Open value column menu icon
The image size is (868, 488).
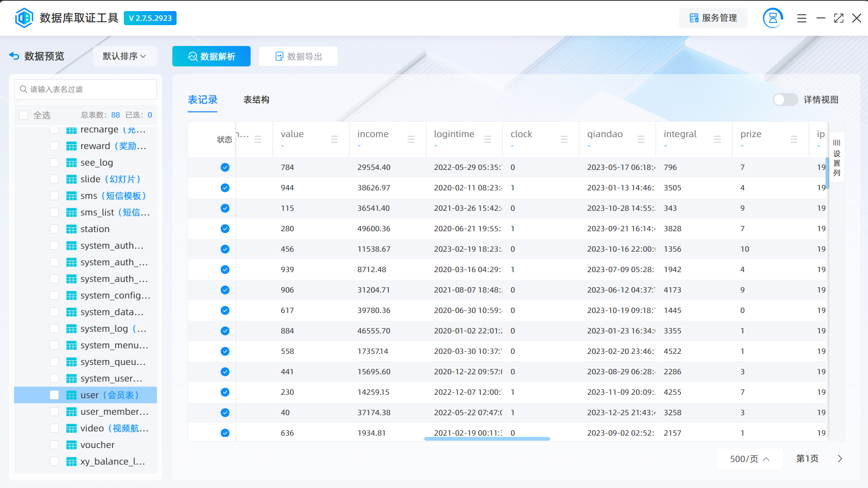[334, 139]
